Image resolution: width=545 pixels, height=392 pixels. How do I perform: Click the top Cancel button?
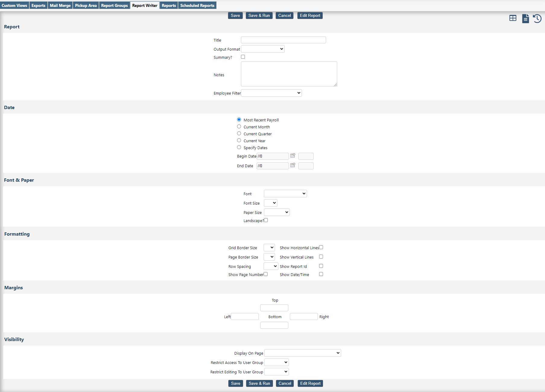click(x=284, y=16)
